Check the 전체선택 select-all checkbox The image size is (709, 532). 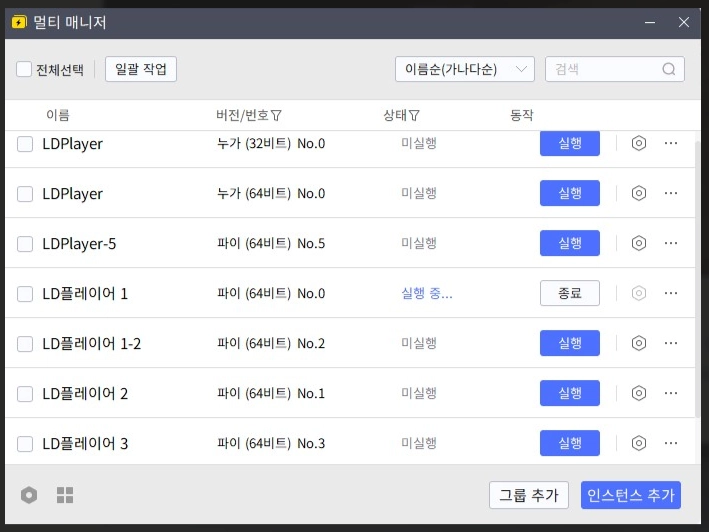(24, 69)
